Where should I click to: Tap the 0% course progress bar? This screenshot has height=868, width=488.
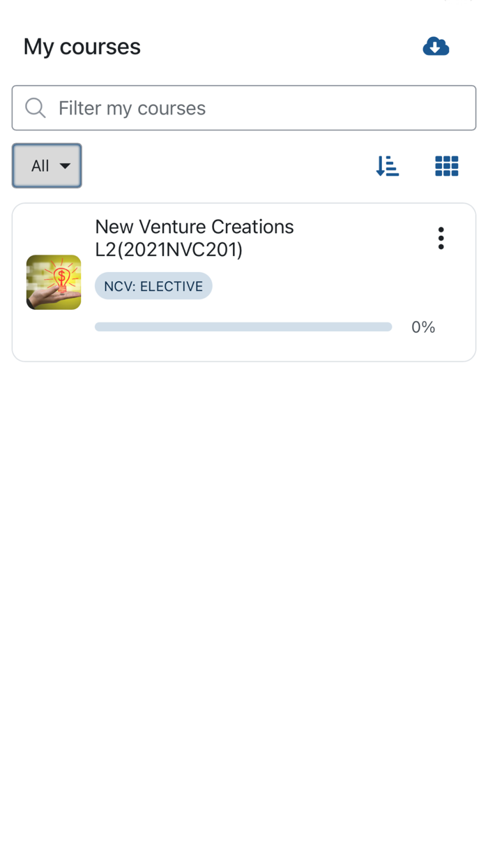pos(243,327)
